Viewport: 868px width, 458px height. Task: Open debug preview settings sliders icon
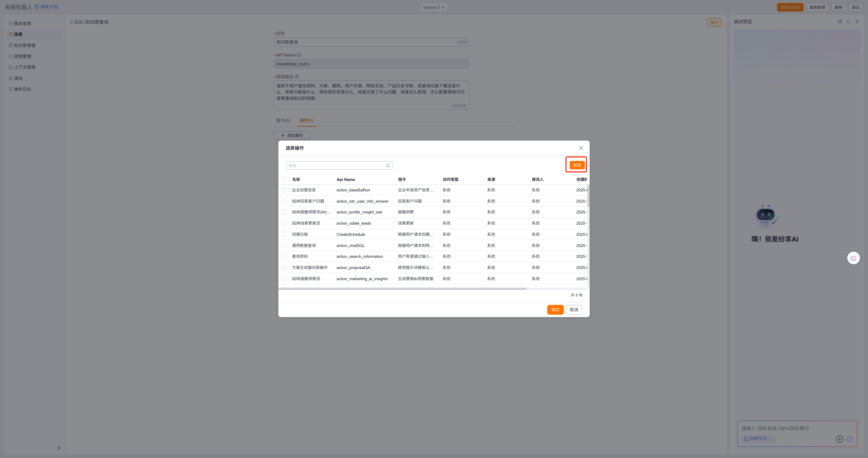point(857,22)
